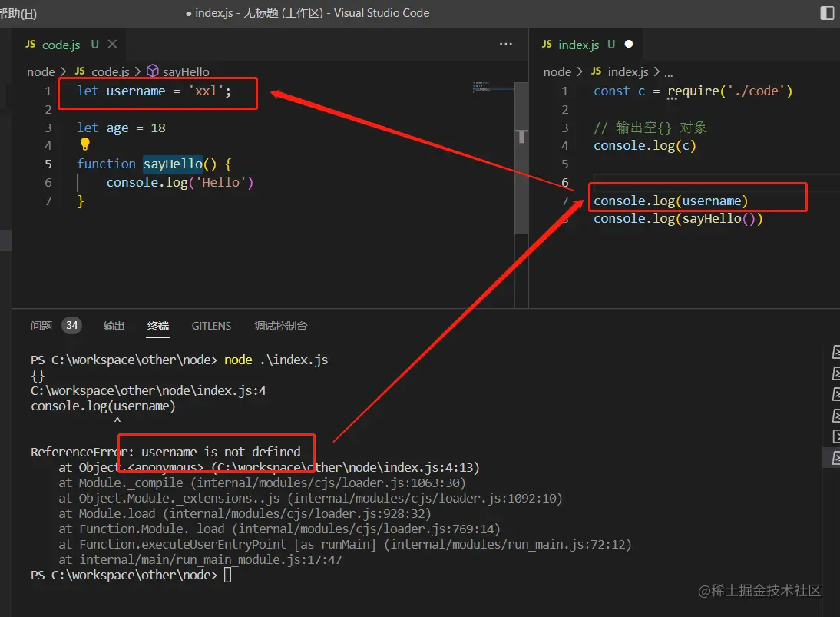Click line number 5 in code.js gutter
Screen dimensions: 840x617
click(x=48, y=164)
